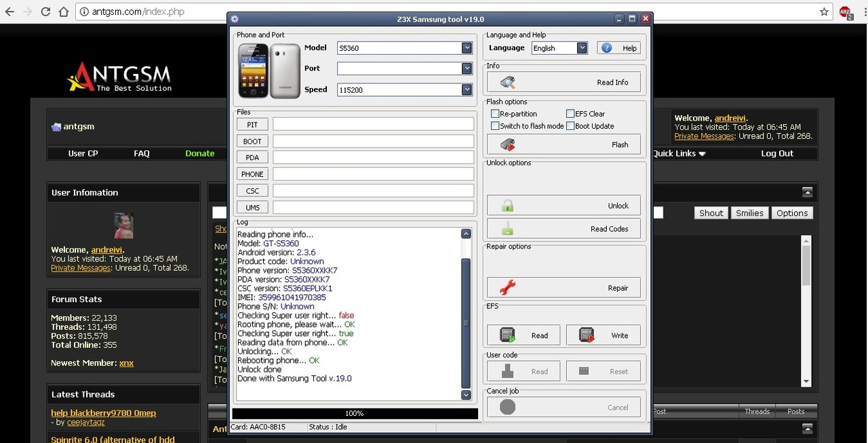The height and width of the screenshot is (443, 868).
Task: Click the Unlock padlock button
Action: click(564, 206)
